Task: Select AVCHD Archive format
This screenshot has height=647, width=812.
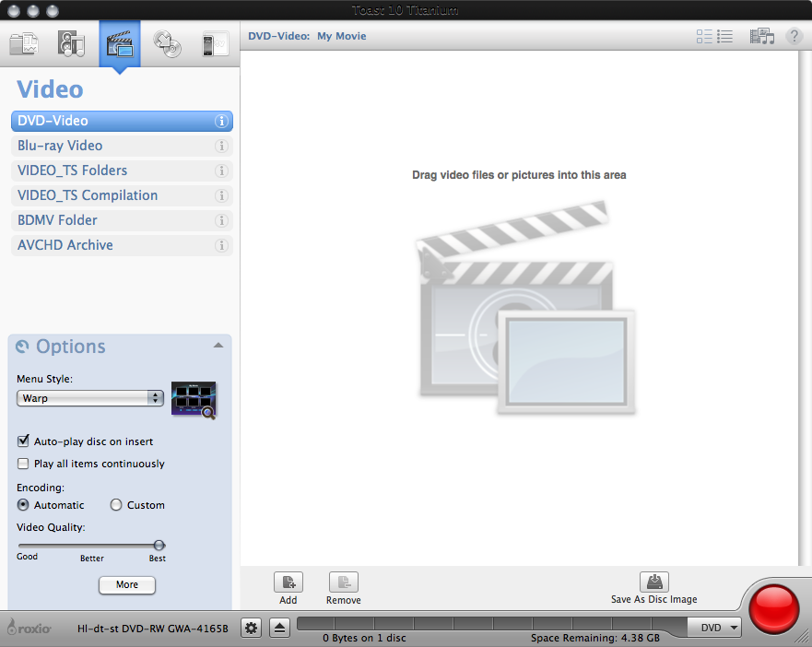Action: coord(122,245)
